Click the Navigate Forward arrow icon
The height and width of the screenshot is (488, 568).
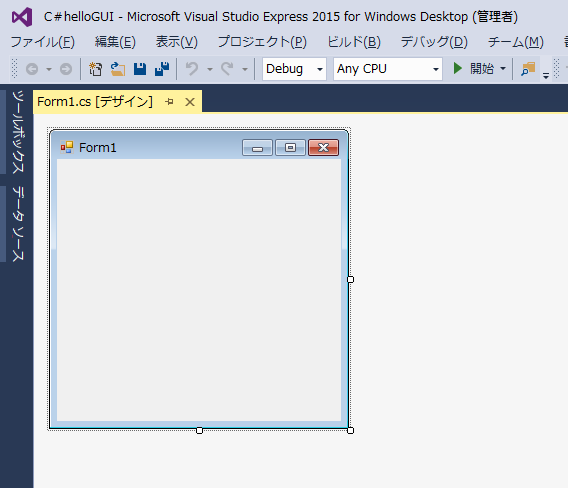point(66,69)
